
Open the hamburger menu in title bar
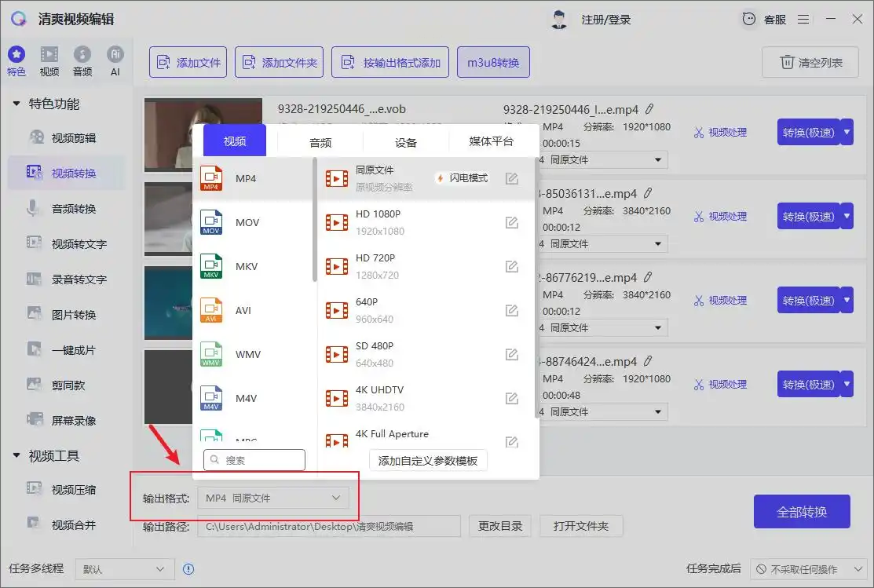(x=803, y=20)
